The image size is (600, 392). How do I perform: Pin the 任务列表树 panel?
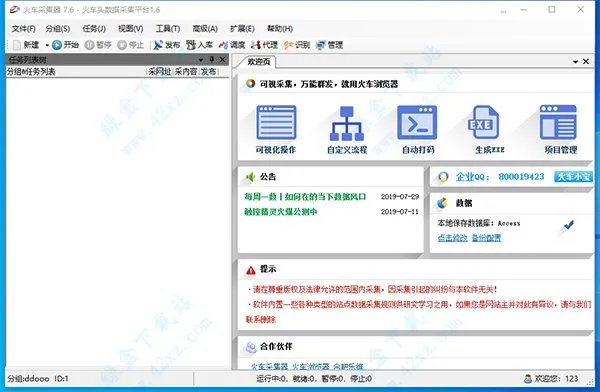coord(212,60)
